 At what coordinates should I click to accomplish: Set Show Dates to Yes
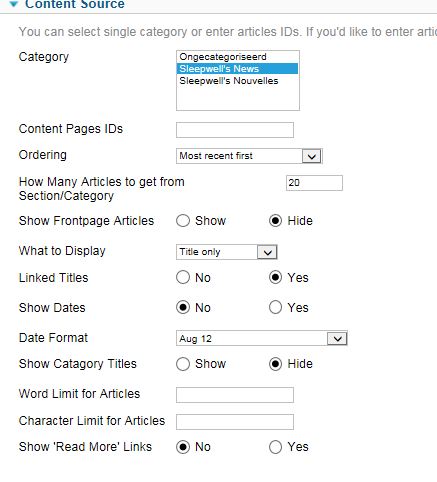pos(276,307)
